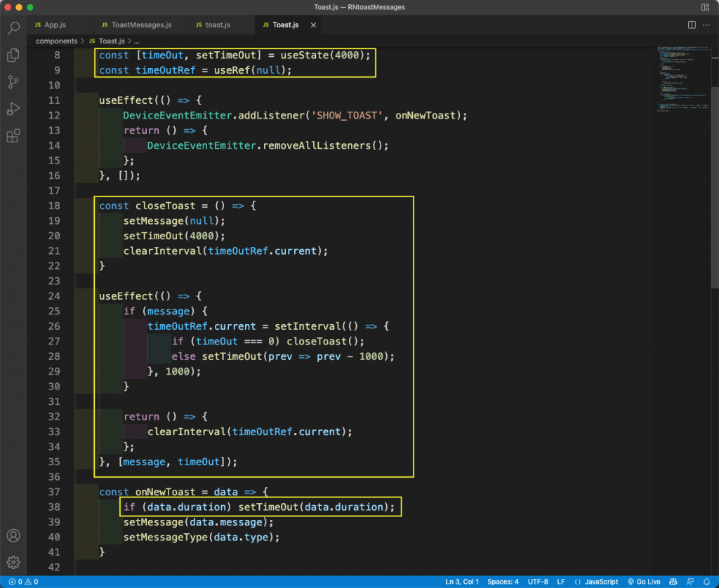The height and width of the screenshot is (588, 719).
Task: Open the Search panel icon
Action: point(13,28)
